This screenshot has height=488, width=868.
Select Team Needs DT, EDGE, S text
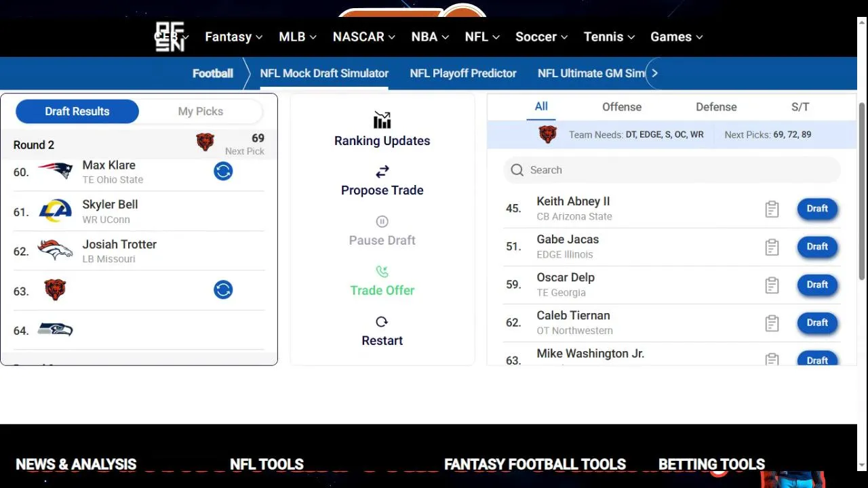(x=636, y=134)
